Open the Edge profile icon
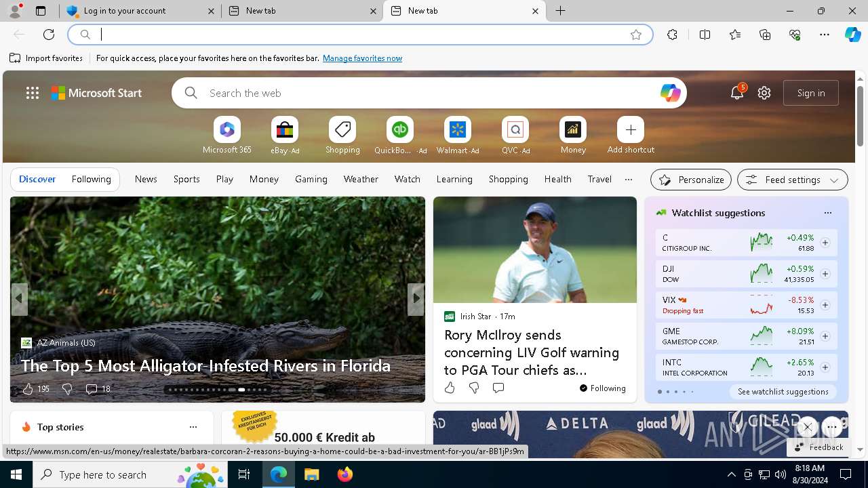The image size is (868, 488). coord(15,11)
